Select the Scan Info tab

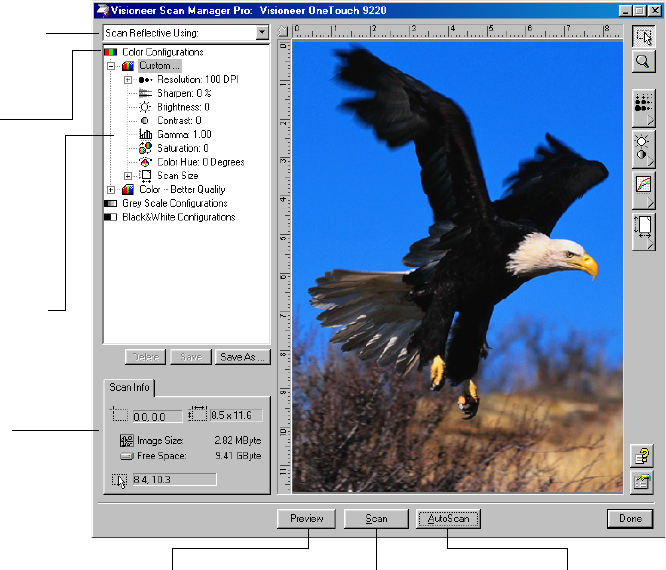(128, 388)
